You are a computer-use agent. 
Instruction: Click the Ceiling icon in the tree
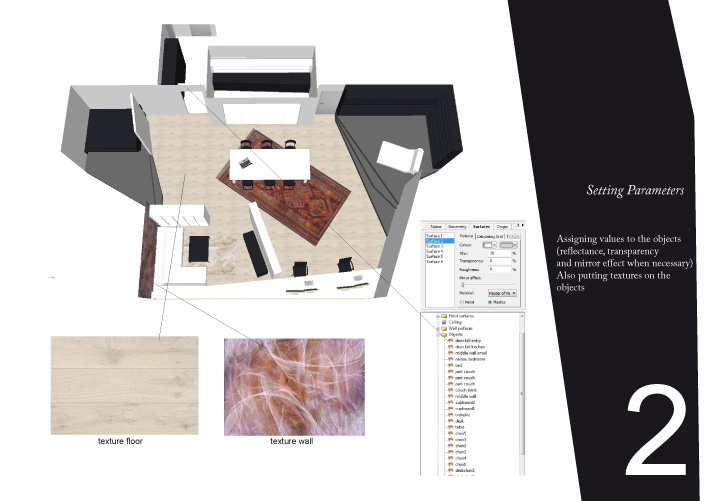pos(444,322)
